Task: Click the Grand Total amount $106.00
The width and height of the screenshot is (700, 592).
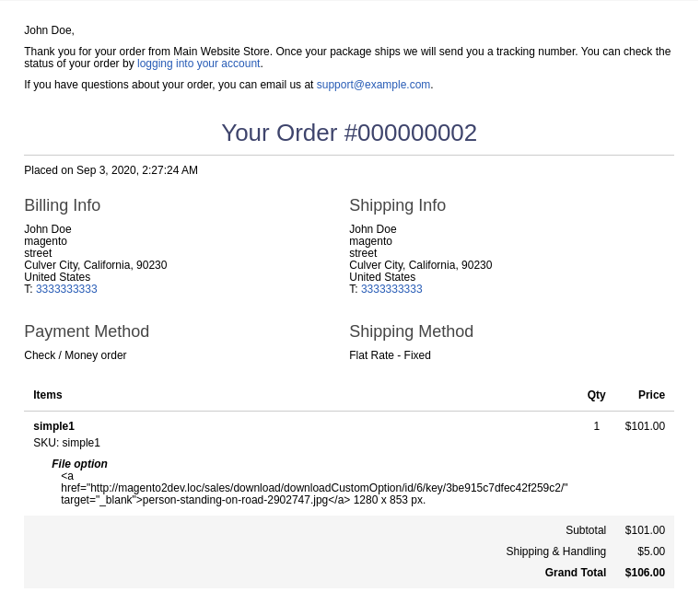Action: tap(645, 573)
